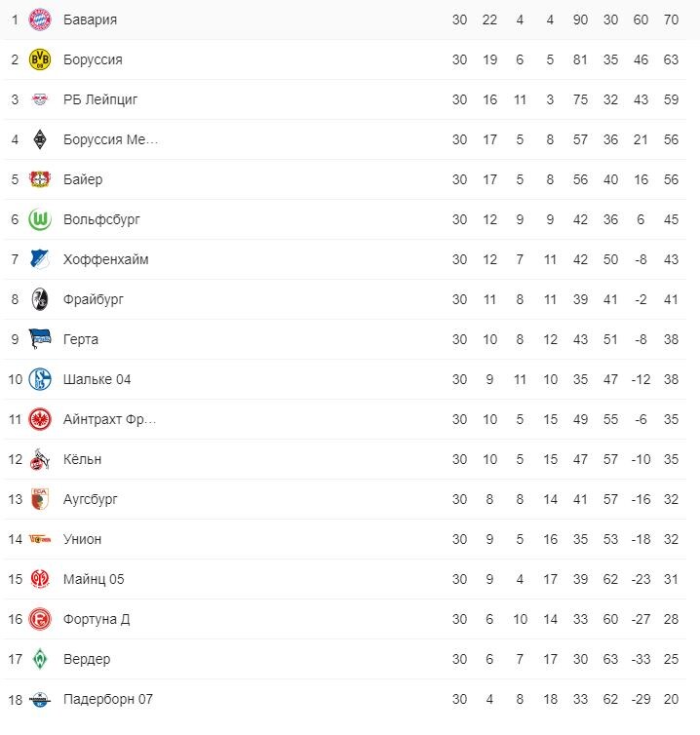Open team link Аугсбург
The image size is (700, 735).
pos(91,499)
